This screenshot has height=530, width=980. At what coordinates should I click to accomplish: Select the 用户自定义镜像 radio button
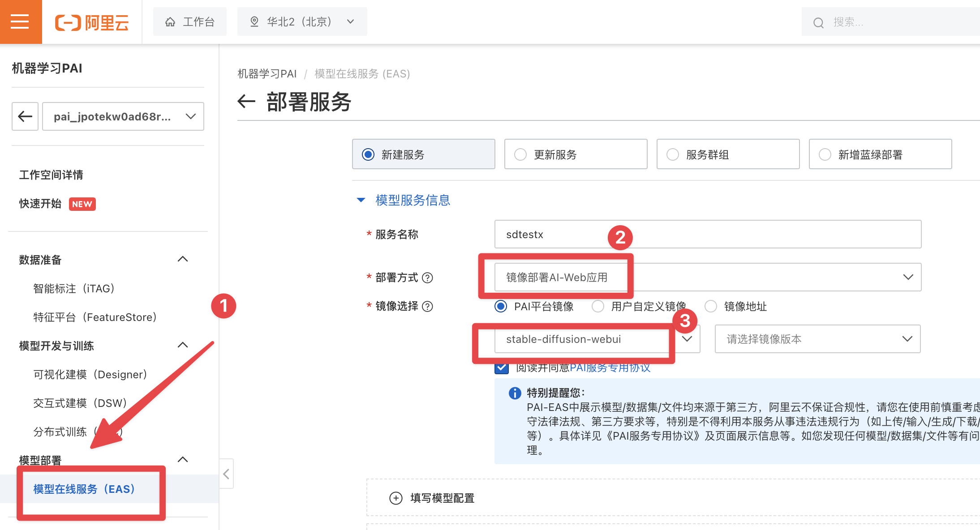[x=598, y=306]
